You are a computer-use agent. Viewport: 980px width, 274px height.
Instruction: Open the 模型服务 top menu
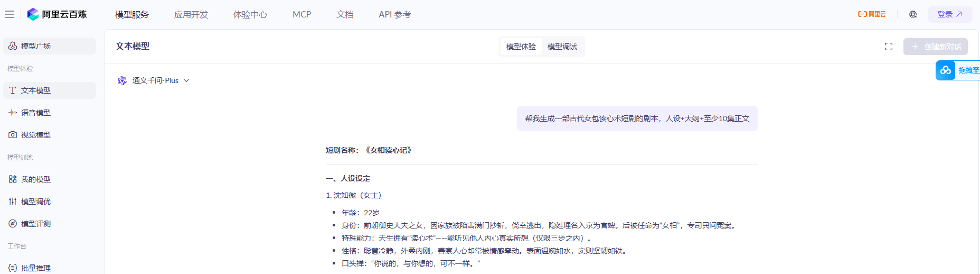click(132, 14)
